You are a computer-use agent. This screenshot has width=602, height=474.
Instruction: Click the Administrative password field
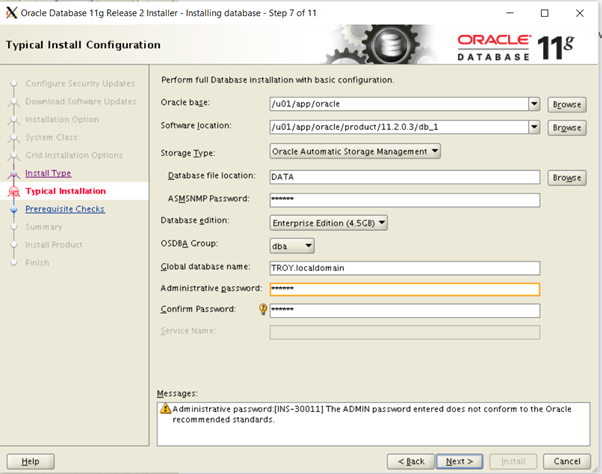coord(404,290)
